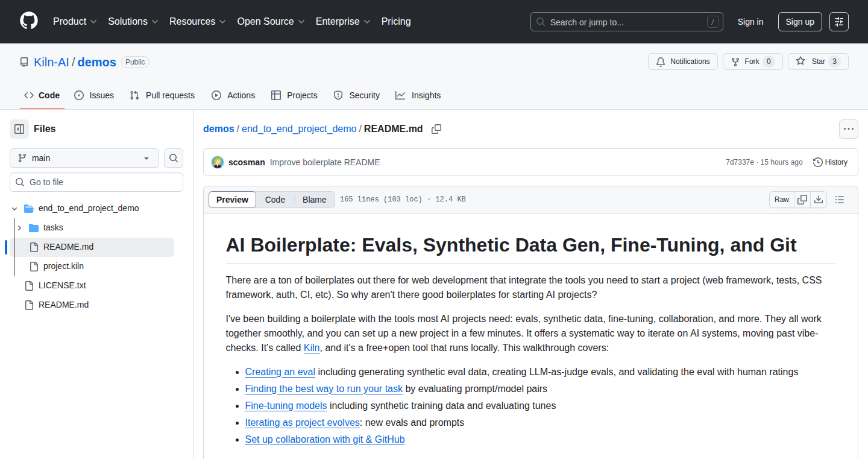Click the project.kiln file icon
The width and height of the screenshot is (868, 459).
click(33, 267)
